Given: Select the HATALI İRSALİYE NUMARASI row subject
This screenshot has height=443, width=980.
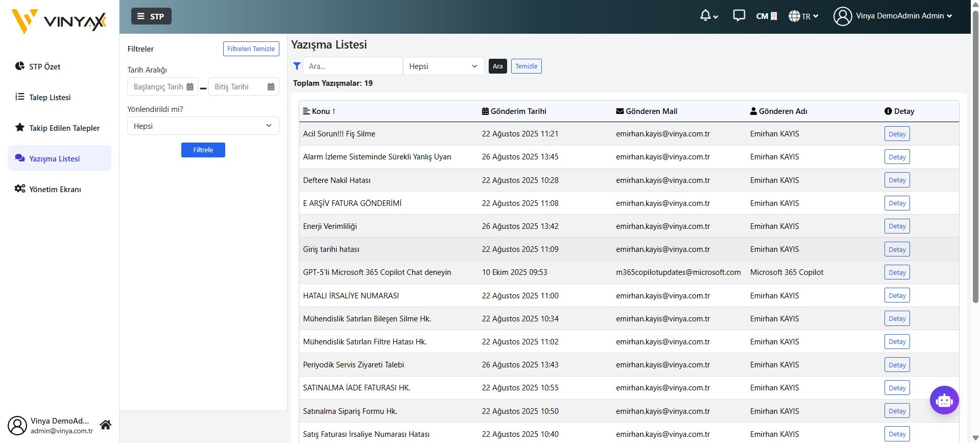Looking at the screenshot, I should pyautogui.click(x=351, y=295).
